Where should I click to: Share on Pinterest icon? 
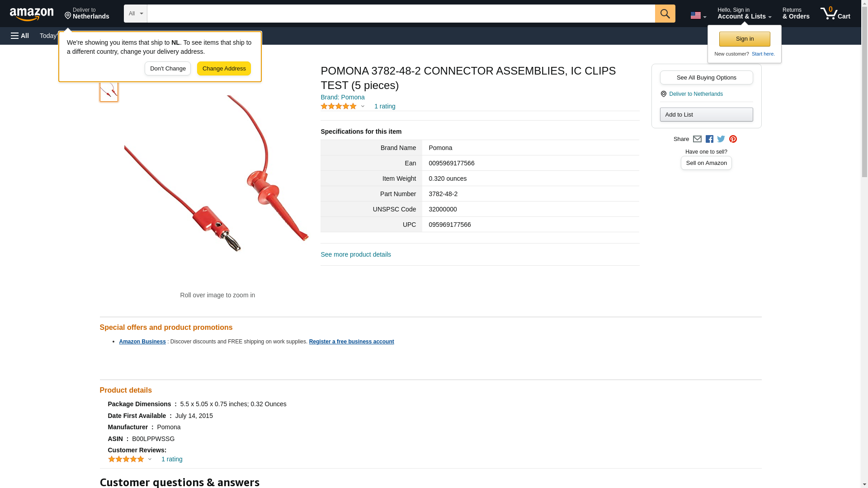tap(733, 139)
